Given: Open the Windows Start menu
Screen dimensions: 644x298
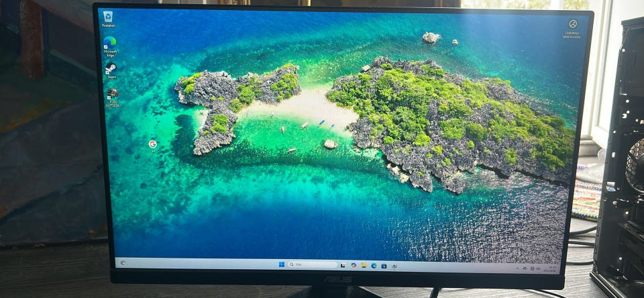Looking at the screenshot, I should 282,264.
